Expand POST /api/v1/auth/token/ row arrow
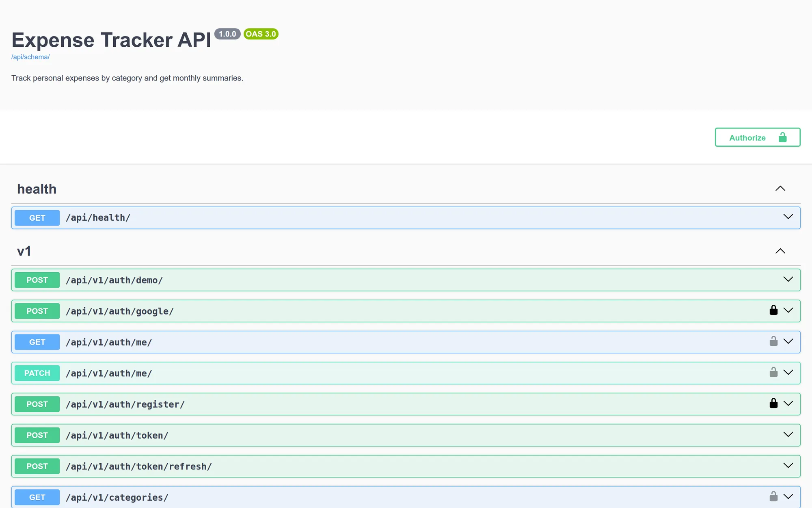 [788, 434]
